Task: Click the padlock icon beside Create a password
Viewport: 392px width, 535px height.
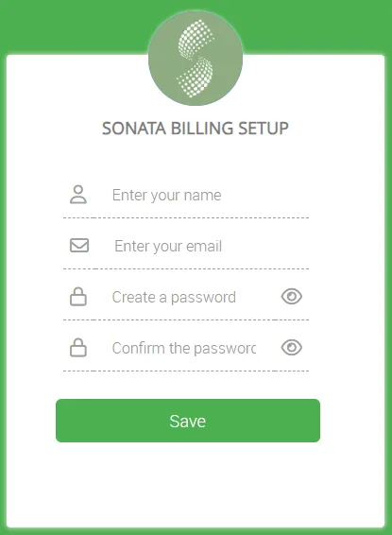Action: tap(78, 297)
